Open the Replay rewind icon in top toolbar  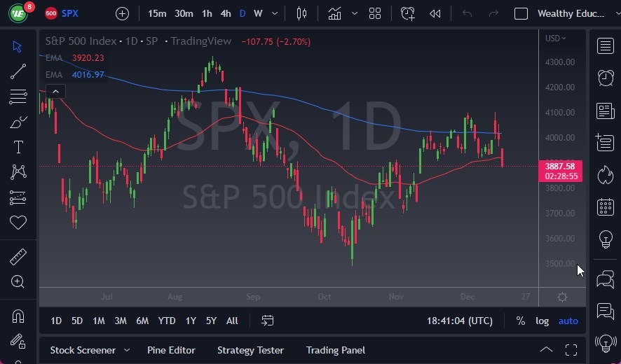[435, 13]
